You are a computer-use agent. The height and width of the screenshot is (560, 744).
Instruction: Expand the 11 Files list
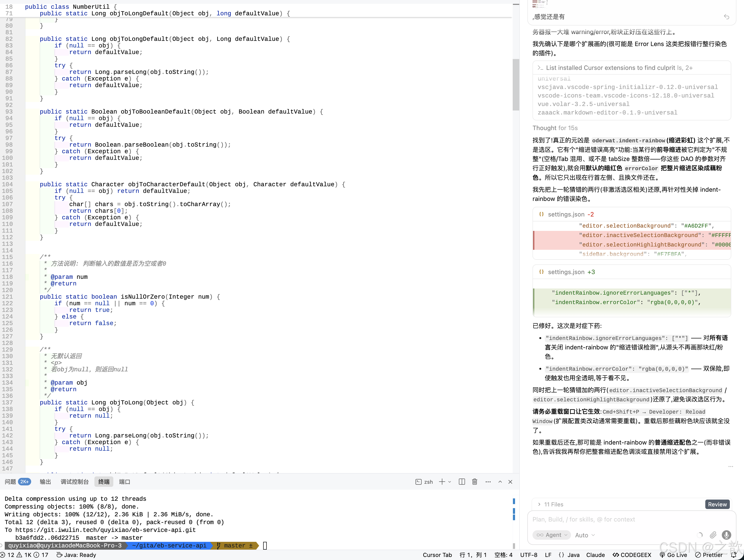550,504
